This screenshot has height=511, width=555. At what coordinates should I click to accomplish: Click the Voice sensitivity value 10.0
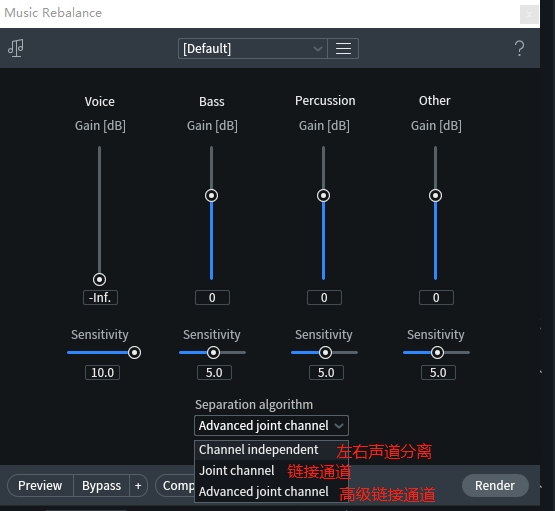click(102, 373)
